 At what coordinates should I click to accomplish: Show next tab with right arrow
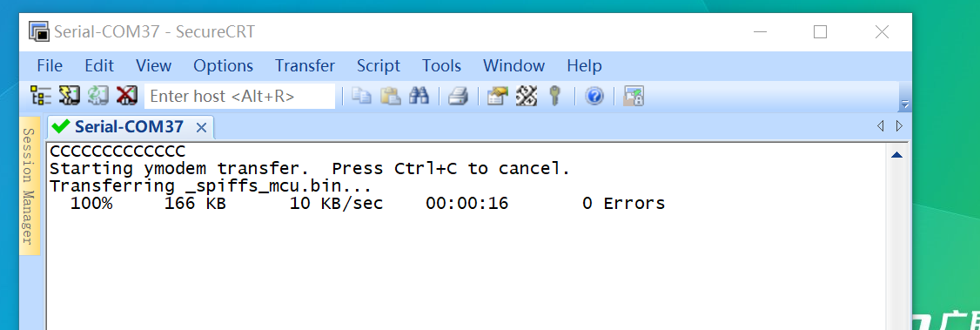click(x=899, y=126)
